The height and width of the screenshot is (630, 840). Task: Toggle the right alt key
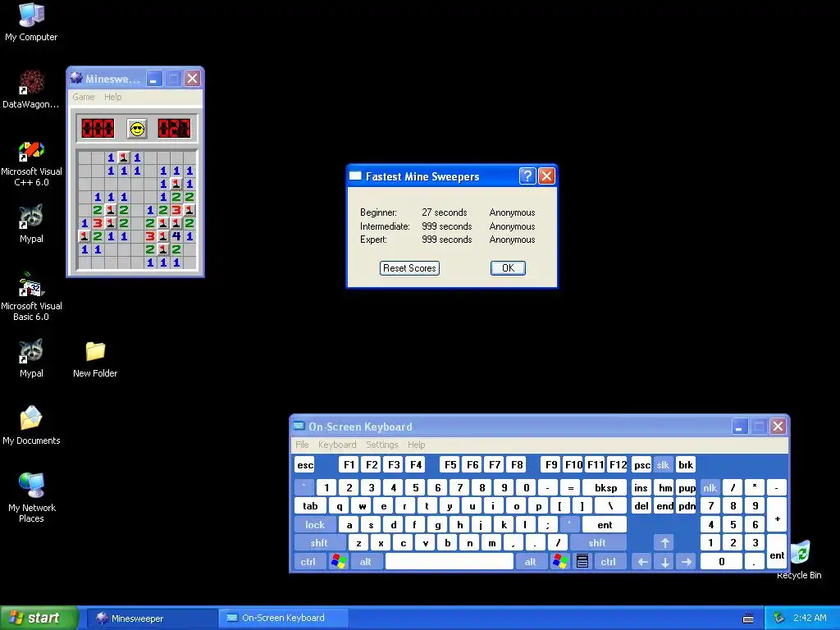[x=531, y=561]
